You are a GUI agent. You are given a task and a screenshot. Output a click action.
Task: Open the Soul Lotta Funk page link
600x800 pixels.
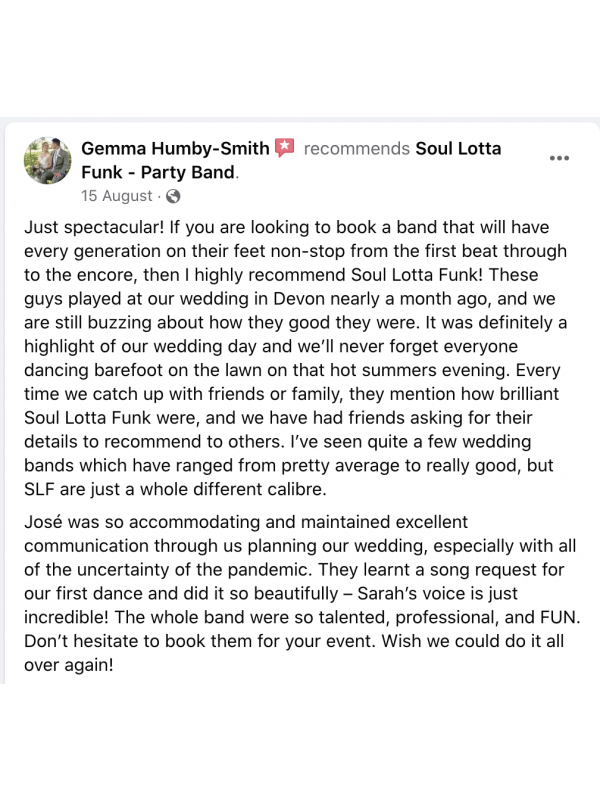[458, 148]
